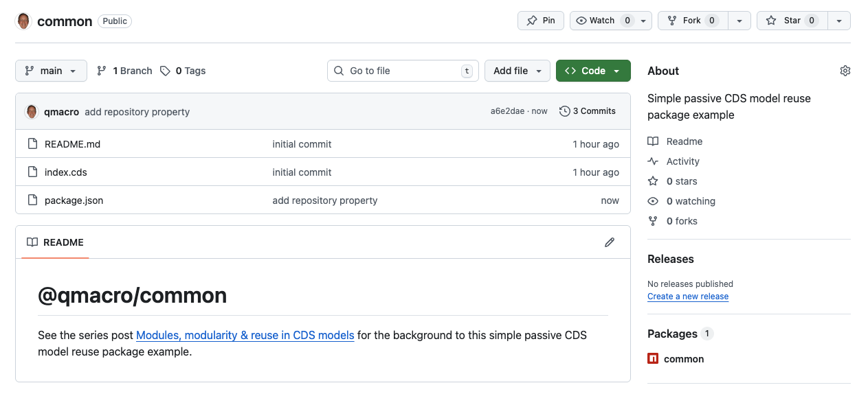Click the fork icon beside 0 forks
Image resolution: width=868 pixels, height=394 pixels.
pyautogui.click(x=653, y=221)
